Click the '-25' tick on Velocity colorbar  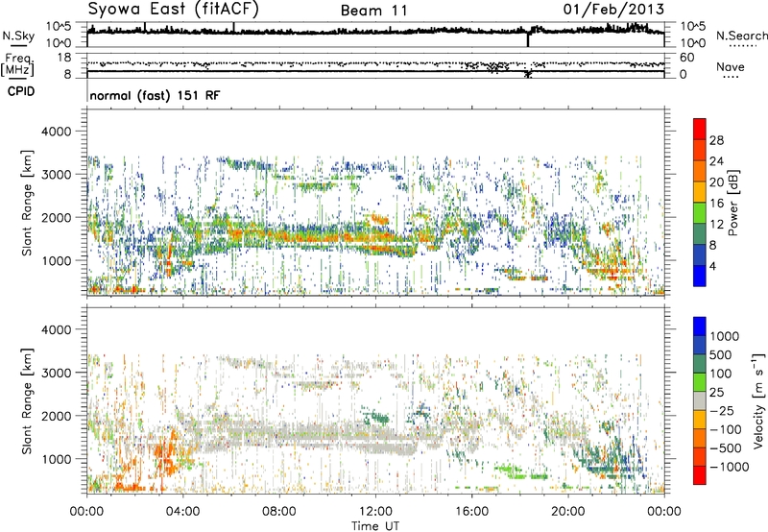tap(722, 410)
